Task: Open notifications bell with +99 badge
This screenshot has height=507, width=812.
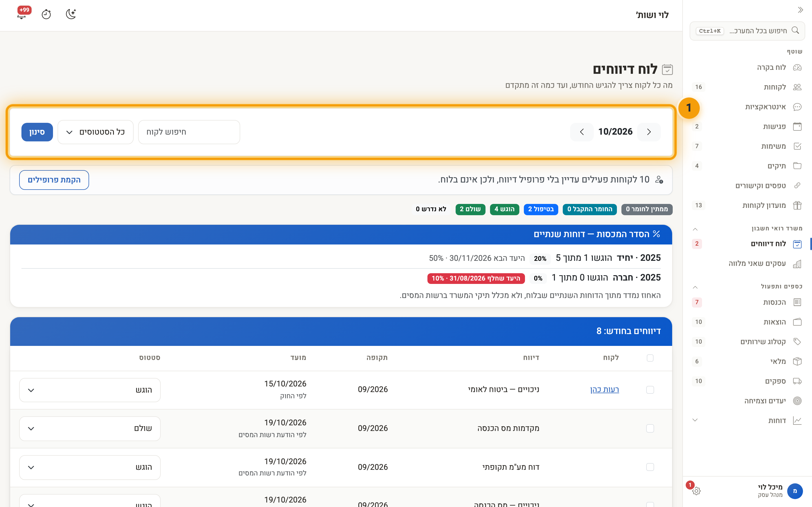Action: coord(22,14)
